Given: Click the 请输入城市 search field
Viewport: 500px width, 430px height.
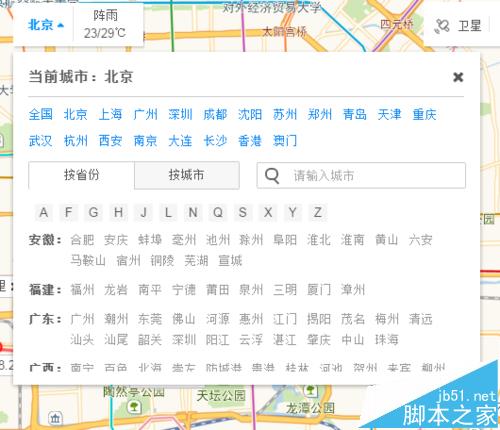Looking at the screenshot, I should point(361,175).
